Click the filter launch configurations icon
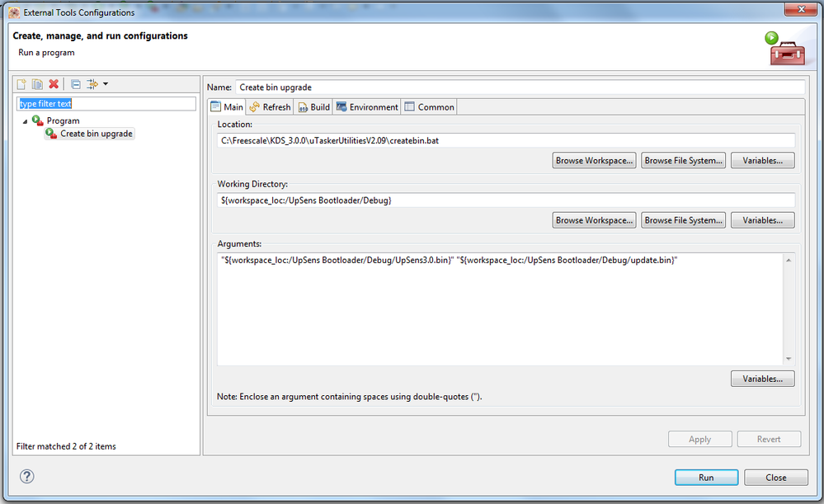The width and height of the screenshot is (824, 504). pos(92,84)
